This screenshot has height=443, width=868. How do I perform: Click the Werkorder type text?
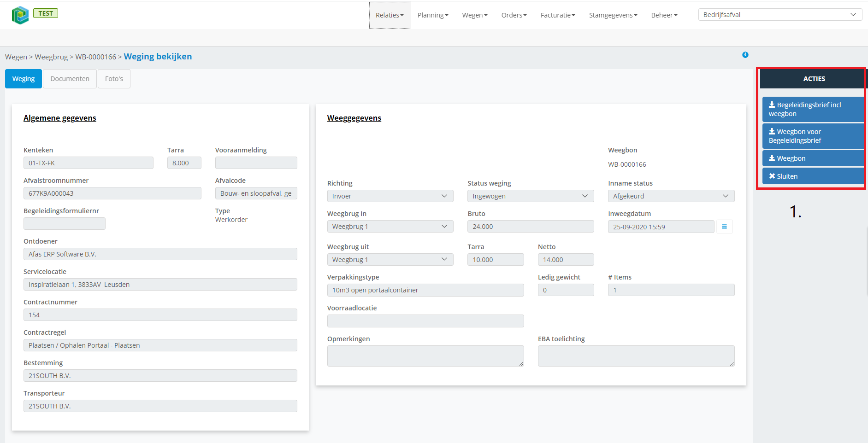tap(231, 220)
